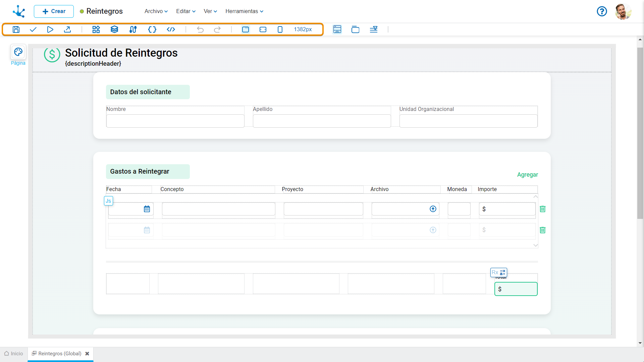Close the Reintegros (Global) tab
This screenshot has height=362, width=644.
point(87,354)
